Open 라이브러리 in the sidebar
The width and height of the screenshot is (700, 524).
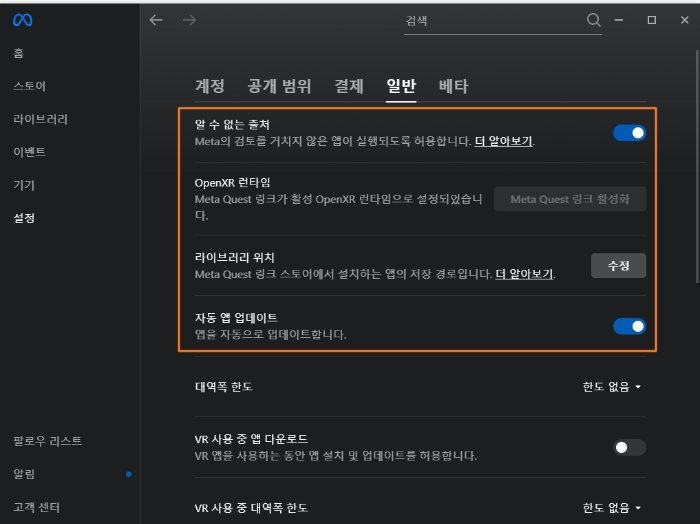(x=40, y=119)
